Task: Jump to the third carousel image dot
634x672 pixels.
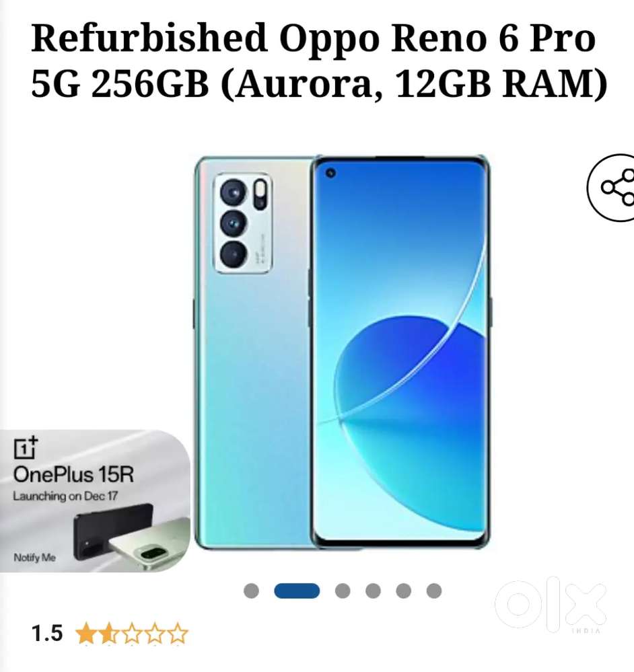Action: click(x=343, y=591)
